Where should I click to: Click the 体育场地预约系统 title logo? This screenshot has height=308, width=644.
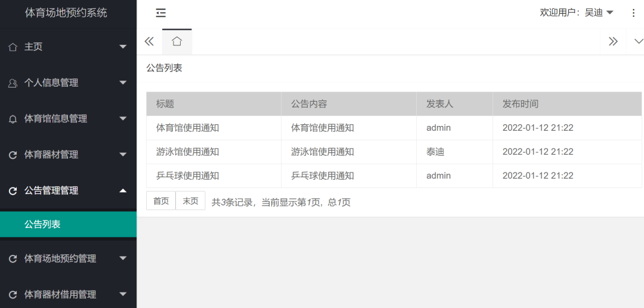[66, 13]
